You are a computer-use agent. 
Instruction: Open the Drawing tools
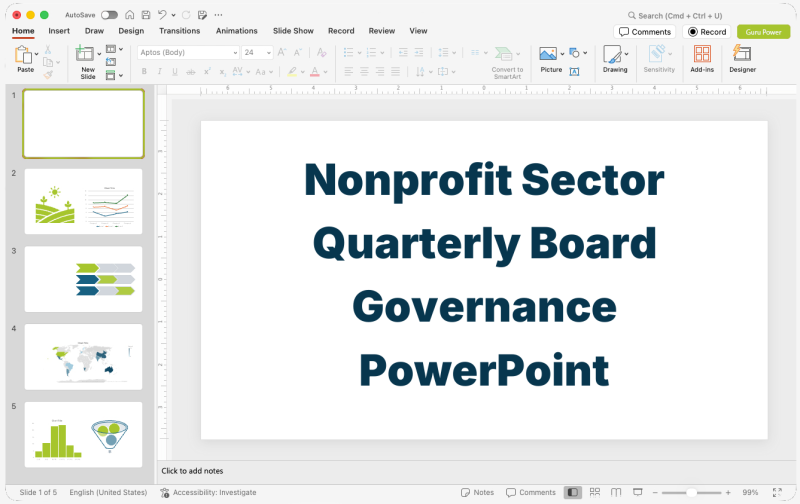(612, 54)
